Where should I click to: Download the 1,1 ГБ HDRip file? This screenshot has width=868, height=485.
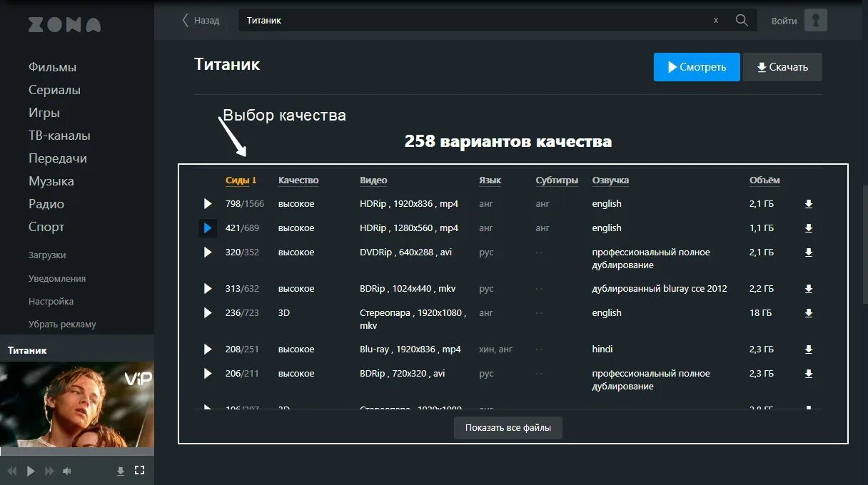tap(809, 228)
